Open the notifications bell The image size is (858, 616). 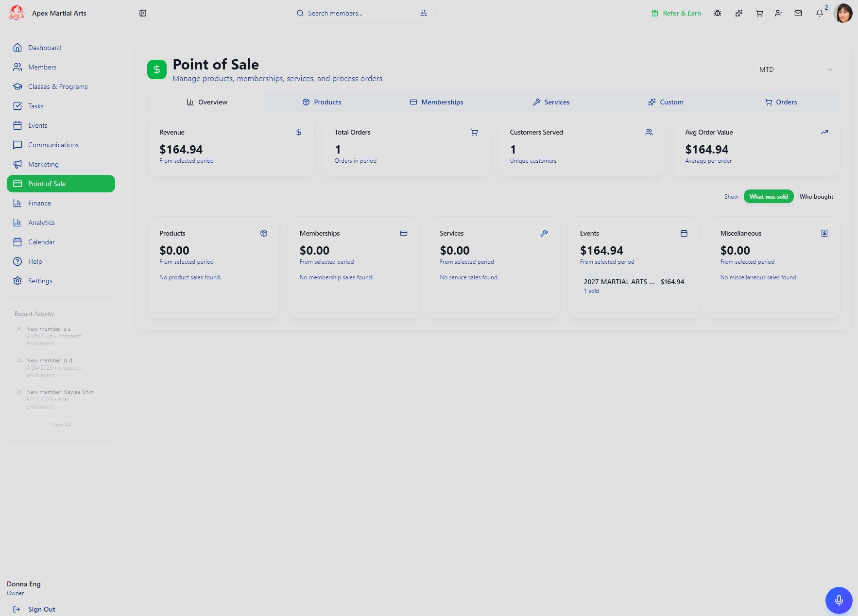click(x=820, y=13)
